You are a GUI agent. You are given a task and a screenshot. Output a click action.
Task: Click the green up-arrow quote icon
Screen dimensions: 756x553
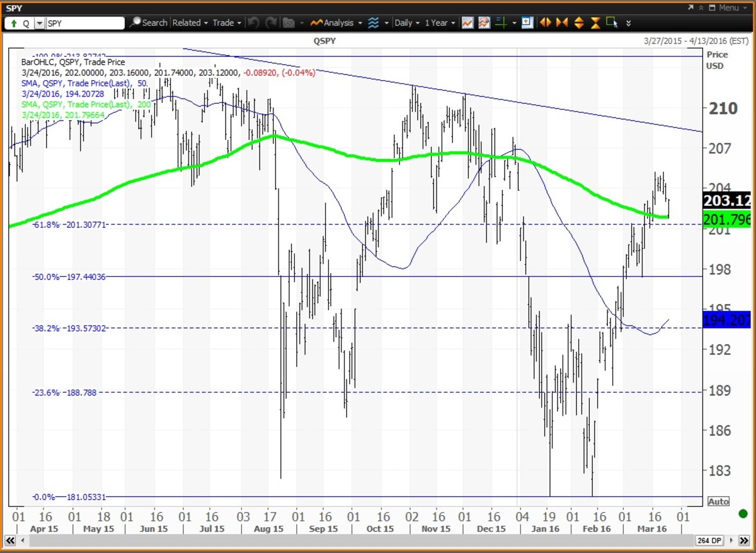tap(13, 23)
